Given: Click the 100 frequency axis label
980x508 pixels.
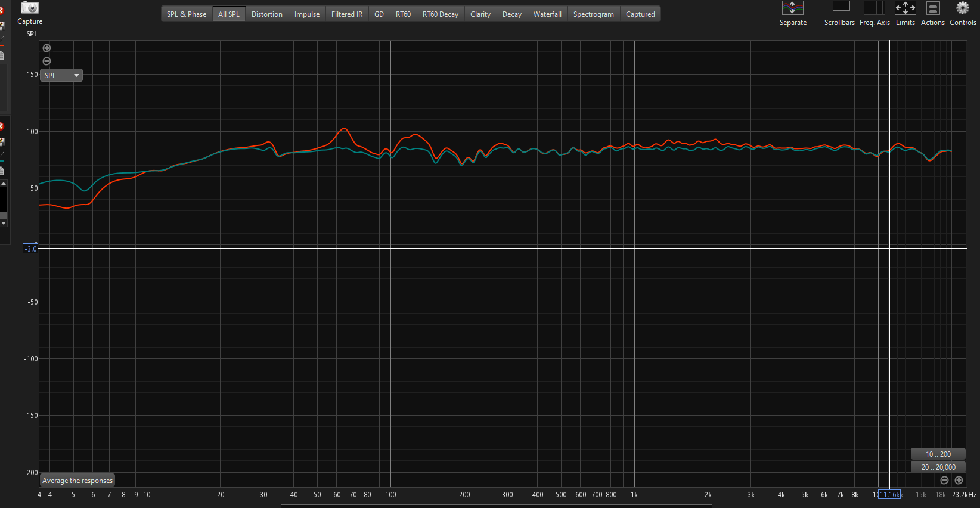Looking at the screenshot, I should [390, 495].
